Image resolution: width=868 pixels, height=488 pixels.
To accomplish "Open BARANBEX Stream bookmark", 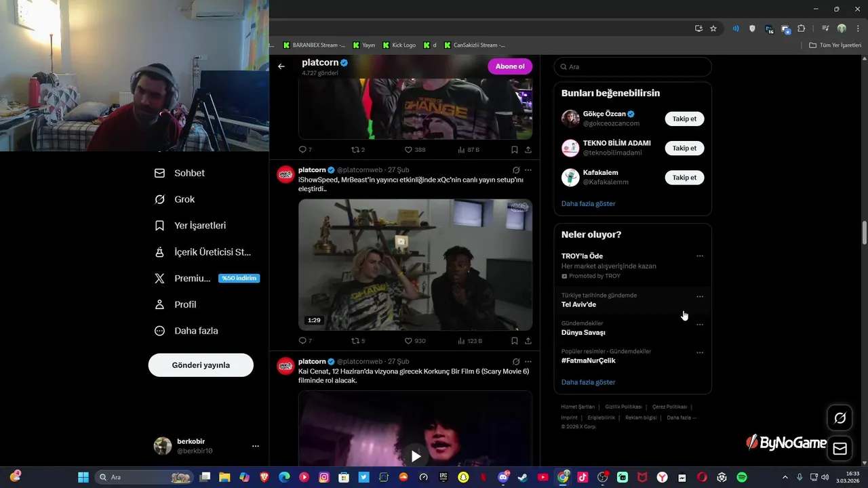I will pos(314,45).
